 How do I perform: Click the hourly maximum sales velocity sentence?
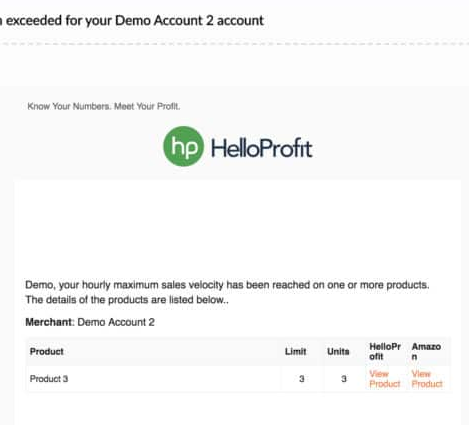point(227,285)
